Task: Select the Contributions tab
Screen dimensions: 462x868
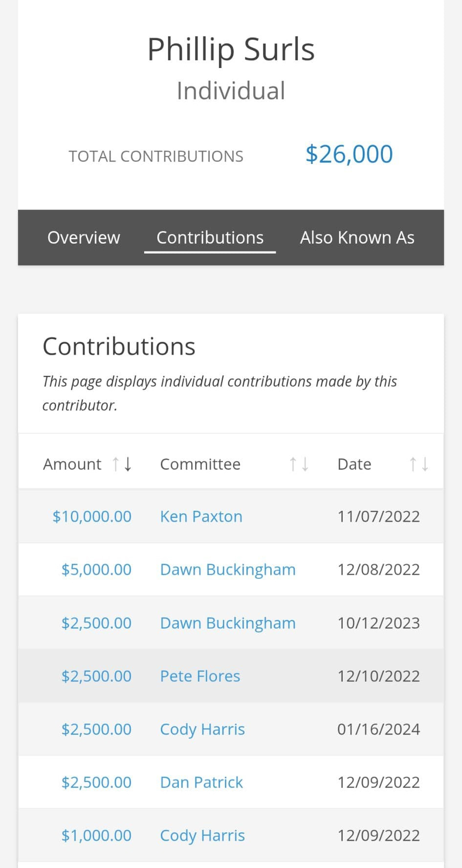Action: (210, 238)
